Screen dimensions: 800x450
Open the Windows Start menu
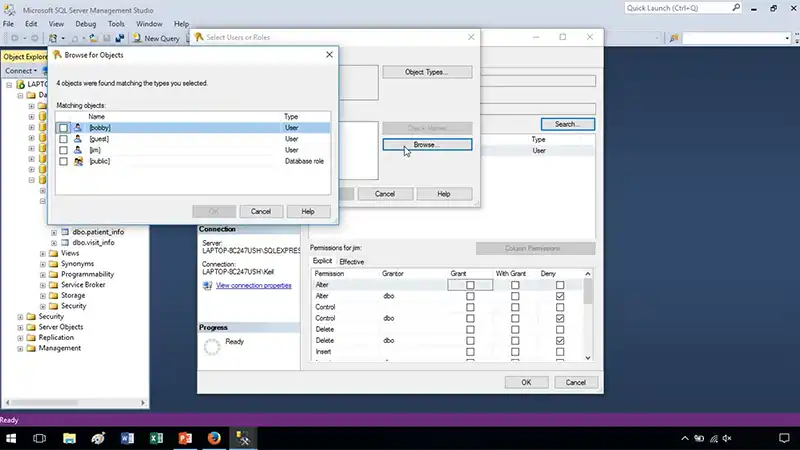pyautogui.click(x=11, y=438)
